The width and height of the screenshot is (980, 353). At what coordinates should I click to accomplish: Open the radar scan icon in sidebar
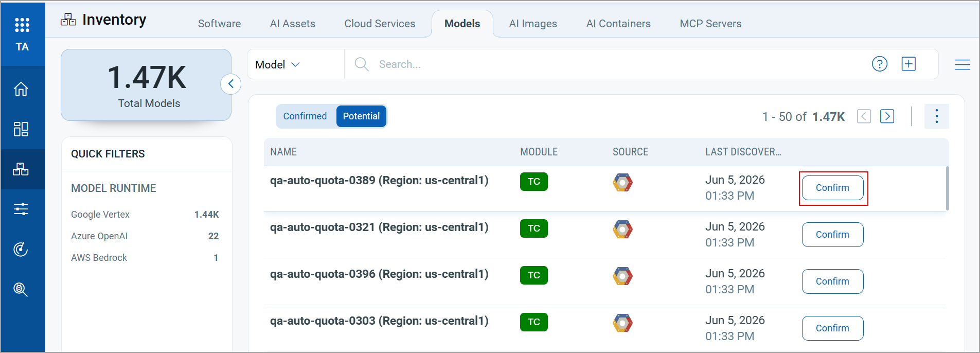[21, 249]
